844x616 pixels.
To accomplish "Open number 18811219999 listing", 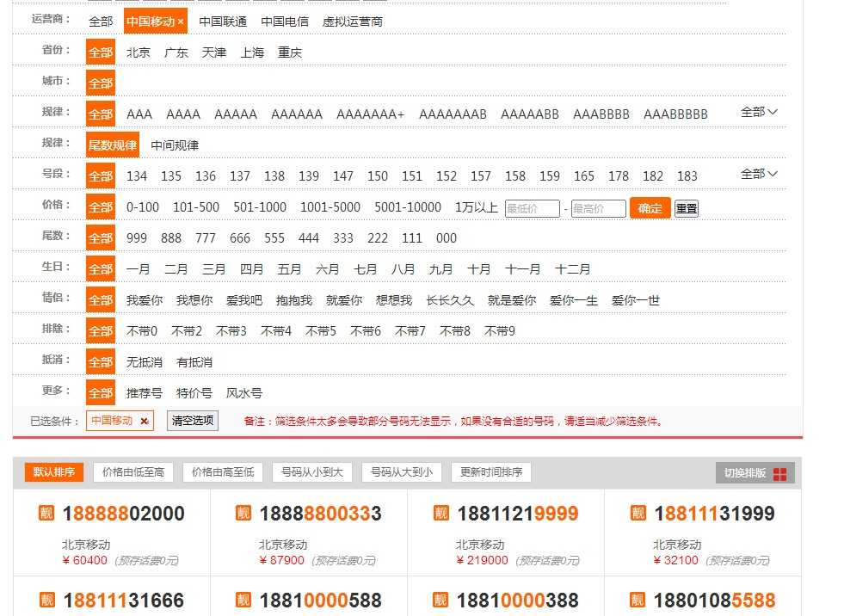I will click(x=518, y=514).
